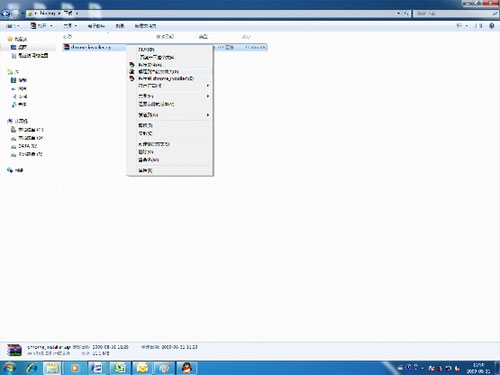
Task: Open the Windows Start orb
Action: click(x=9, y=368)
